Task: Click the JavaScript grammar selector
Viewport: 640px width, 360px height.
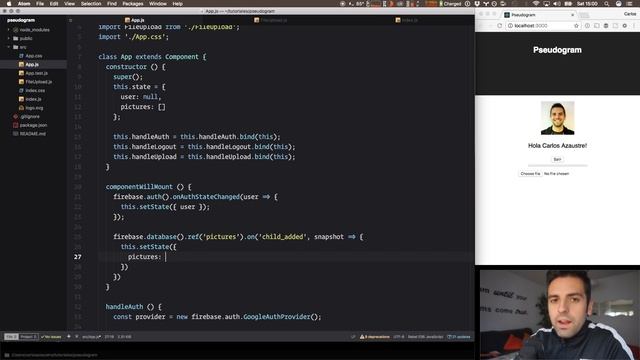Action: 425,337
